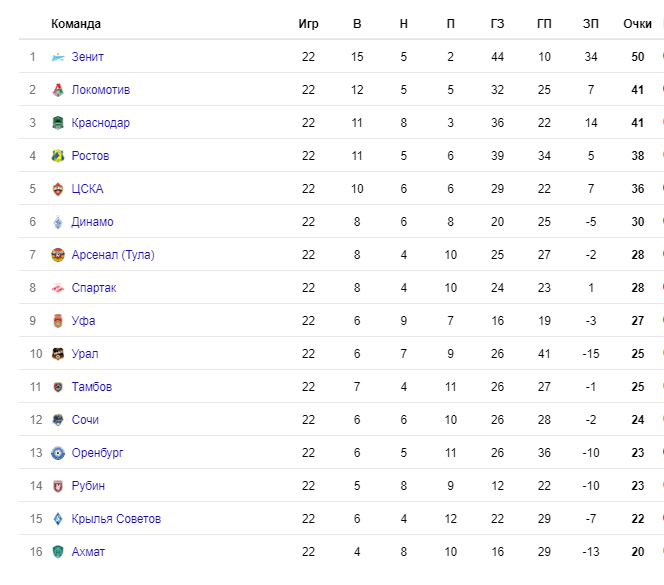The height and width of the screenshot is (585, 664).
Task: Click the Зенит team logo
Action: pyautogui.click(x=58, y=57)
